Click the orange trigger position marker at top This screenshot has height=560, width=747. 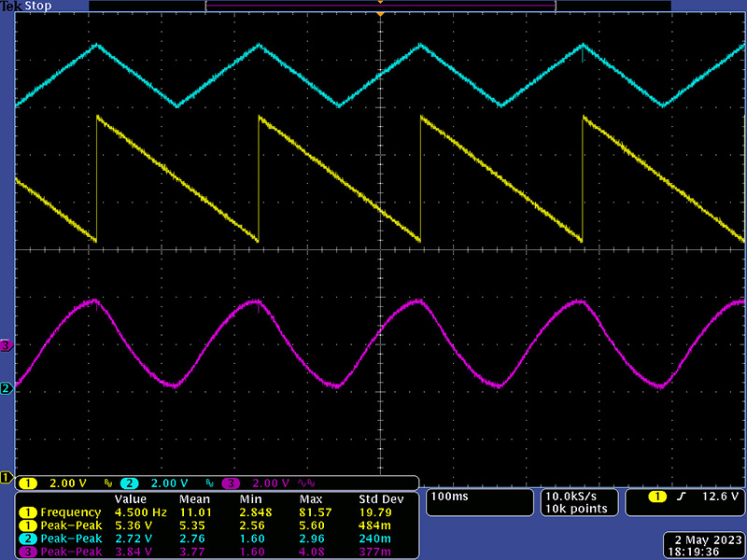[x=380, y=16]
